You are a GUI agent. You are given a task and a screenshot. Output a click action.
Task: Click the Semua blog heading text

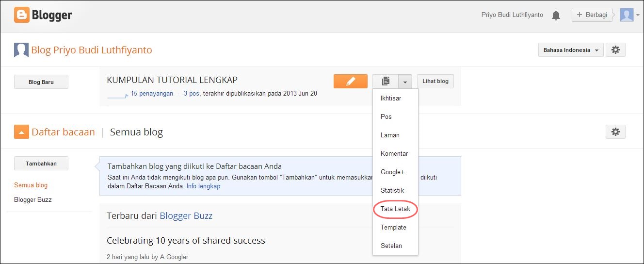(136, 132)
